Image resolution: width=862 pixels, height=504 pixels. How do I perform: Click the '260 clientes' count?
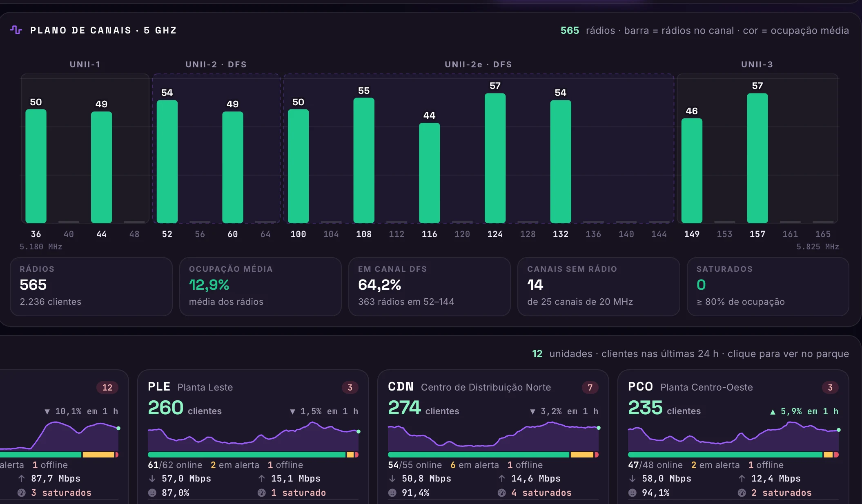tap(185, 408)
